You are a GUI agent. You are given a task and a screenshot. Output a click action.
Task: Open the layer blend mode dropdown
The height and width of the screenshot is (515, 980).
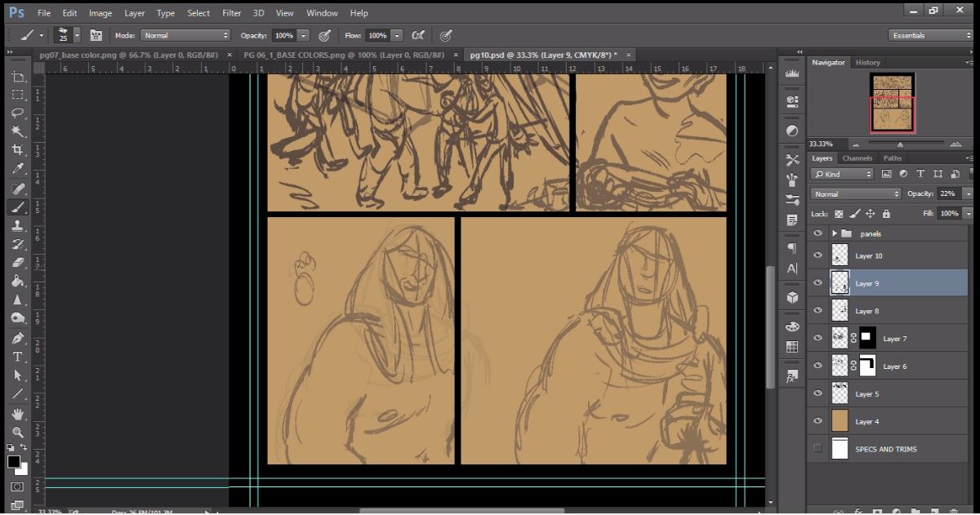click(855, 194)
